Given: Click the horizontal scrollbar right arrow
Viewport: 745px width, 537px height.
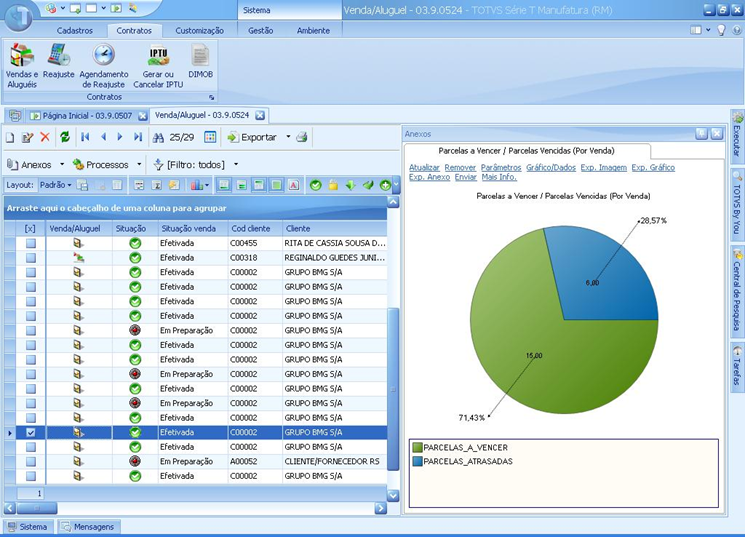Looking at the screenshot, I should [381, 508].
